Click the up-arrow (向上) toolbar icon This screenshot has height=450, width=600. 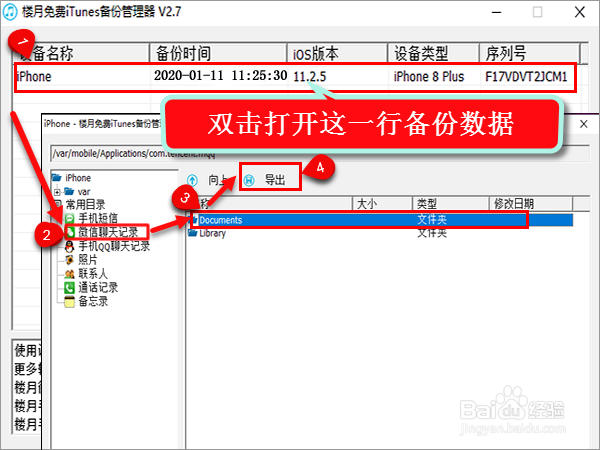192,179
